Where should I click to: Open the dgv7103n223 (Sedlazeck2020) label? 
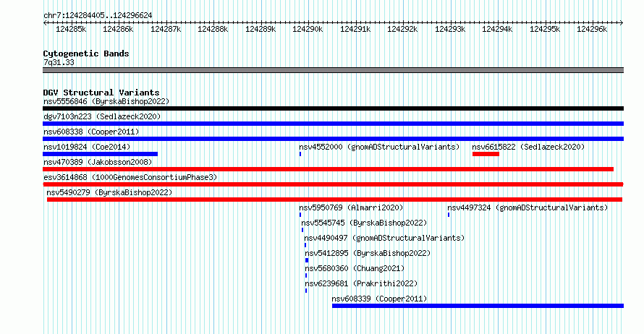(102, 116)
